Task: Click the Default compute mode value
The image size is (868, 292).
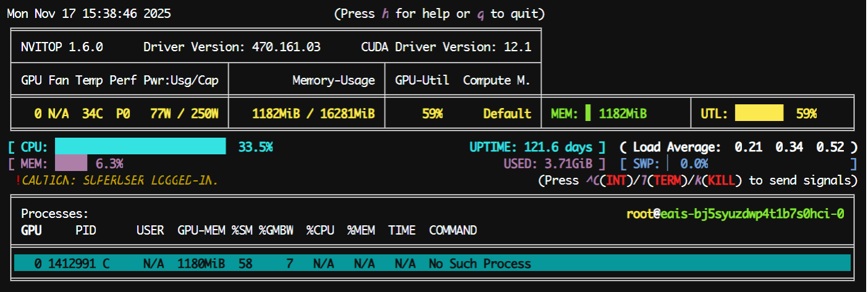Action: click(x=507, y=114)
